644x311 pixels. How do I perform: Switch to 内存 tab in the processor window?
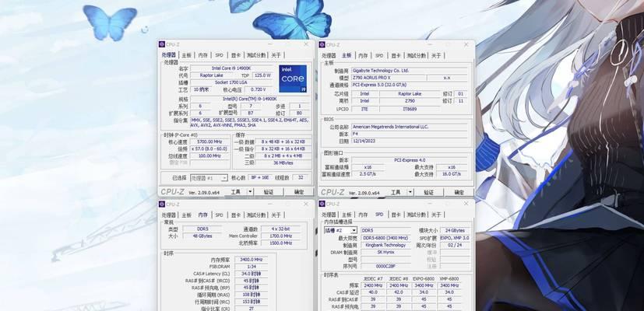203,55
